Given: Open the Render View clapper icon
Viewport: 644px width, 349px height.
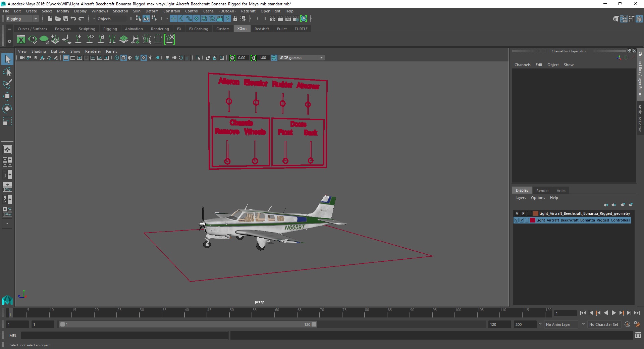Looking at the screenshot, I should pyautogui.click(x=273, y=19).
